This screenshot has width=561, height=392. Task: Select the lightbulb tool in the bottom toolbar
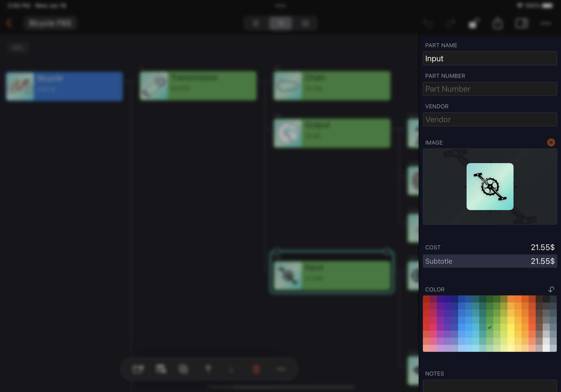(208, 369)
